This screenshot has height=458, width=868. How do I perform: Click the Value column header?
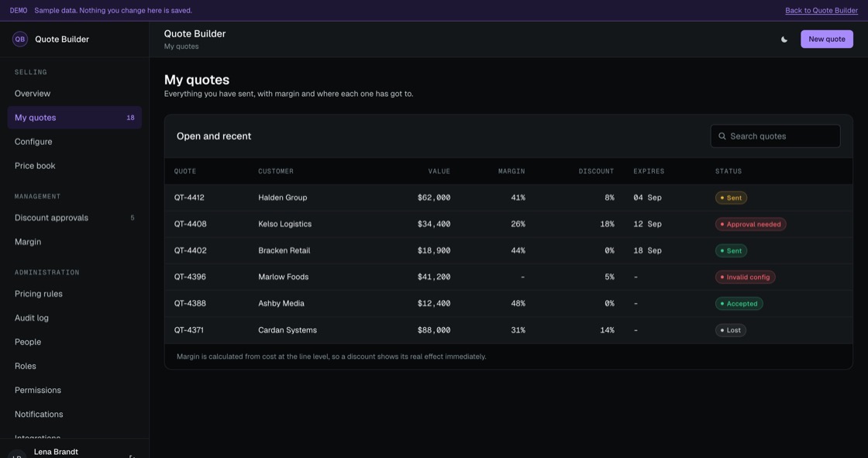439,171
